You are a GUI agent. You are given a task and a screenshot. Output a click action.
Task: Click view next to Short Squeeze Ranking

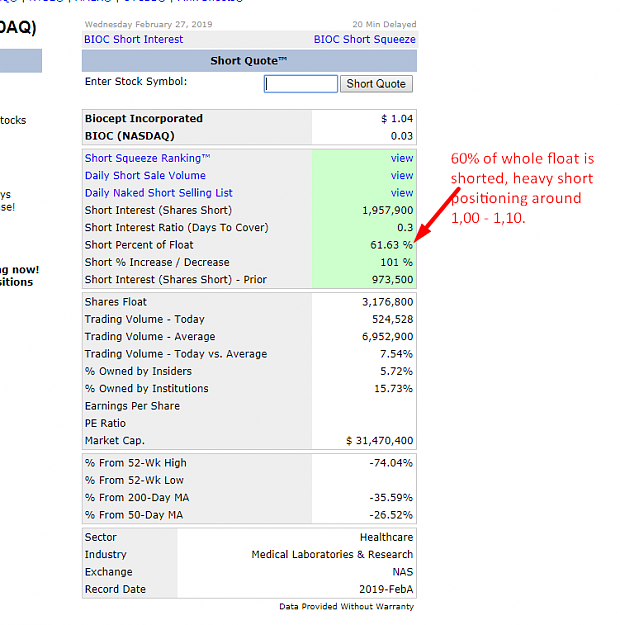pyautogui.click(x=402, y=158)
